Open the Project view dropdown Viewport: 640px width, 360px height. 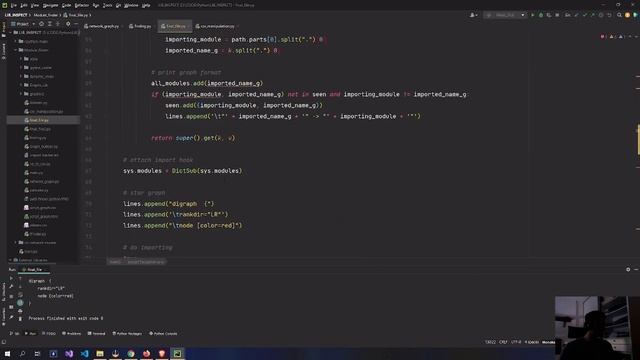click(x=23, y=24)
